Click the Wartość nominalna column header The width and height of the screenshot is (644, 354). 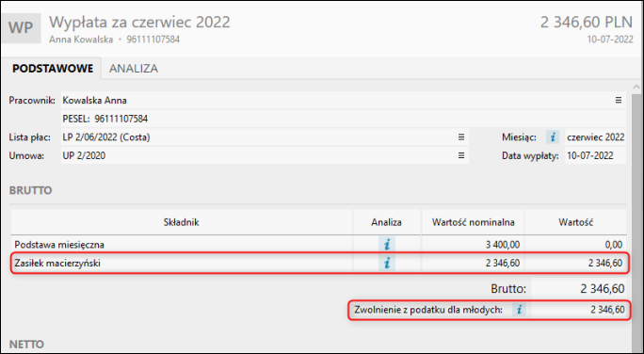[473, 222]
